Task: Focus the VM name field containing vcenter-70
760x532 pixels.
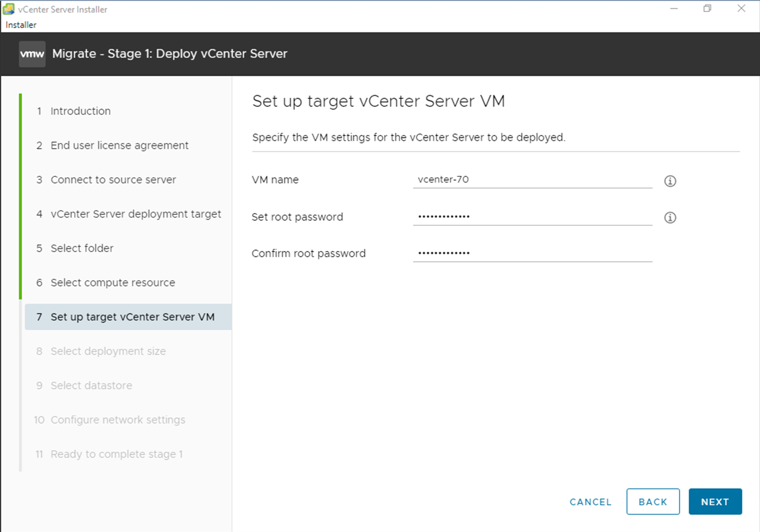Action: pos(533,180)
